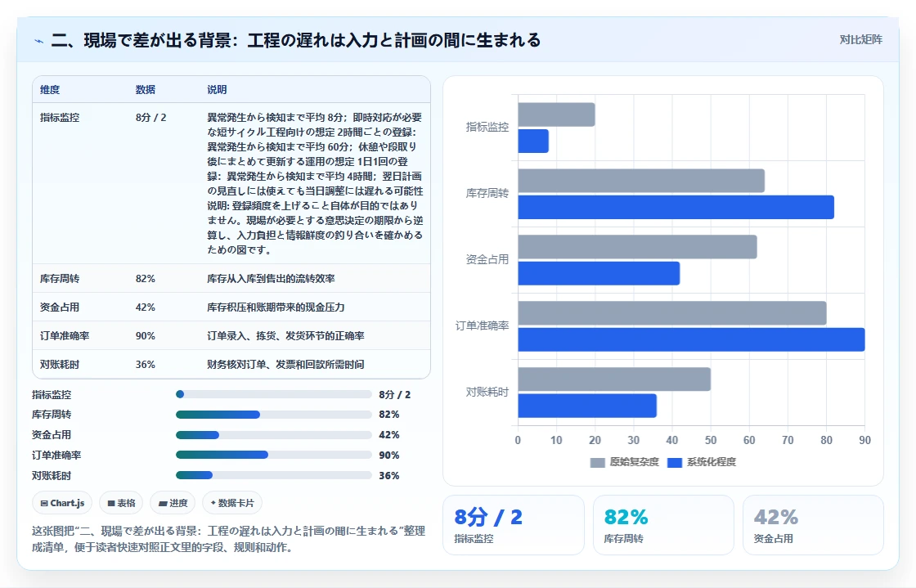The height and width of the screenshot is (588, 916).
Task: Select the Chart.js tag chip
Action: pos(62,503)
